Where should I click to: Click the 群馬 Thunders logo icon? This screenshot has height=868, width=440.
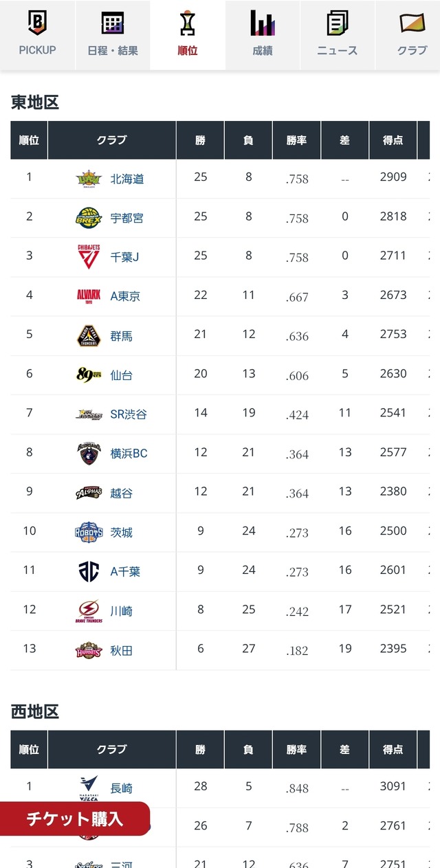(89, 335)
